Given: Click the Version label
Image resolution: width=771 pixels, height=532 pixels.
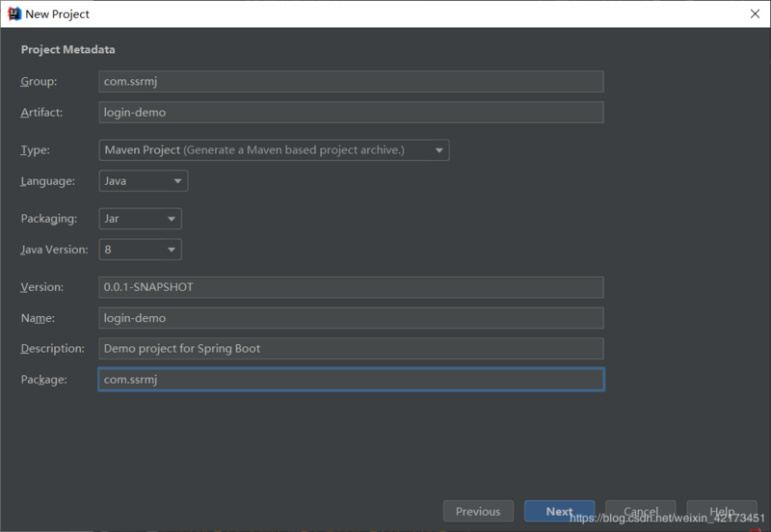Looking at the screenshot, I should click(41, 287).
